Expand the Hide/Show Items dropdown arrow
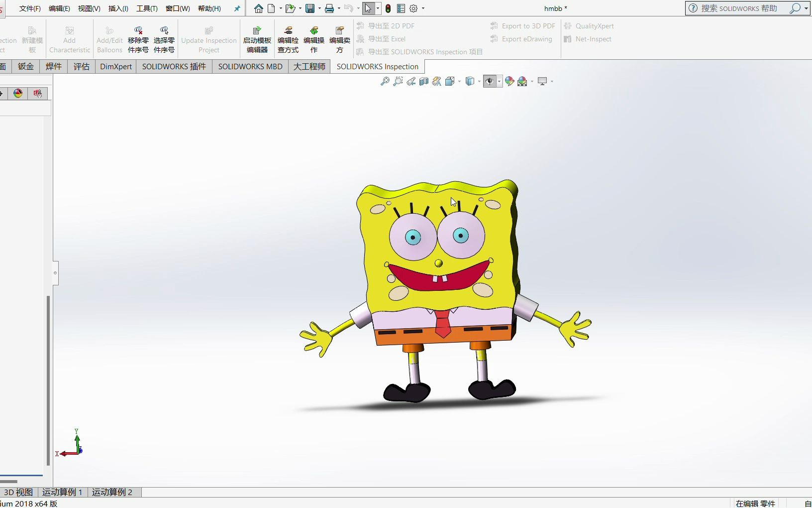This screenshot has height=508, width=812. [499, 81]
